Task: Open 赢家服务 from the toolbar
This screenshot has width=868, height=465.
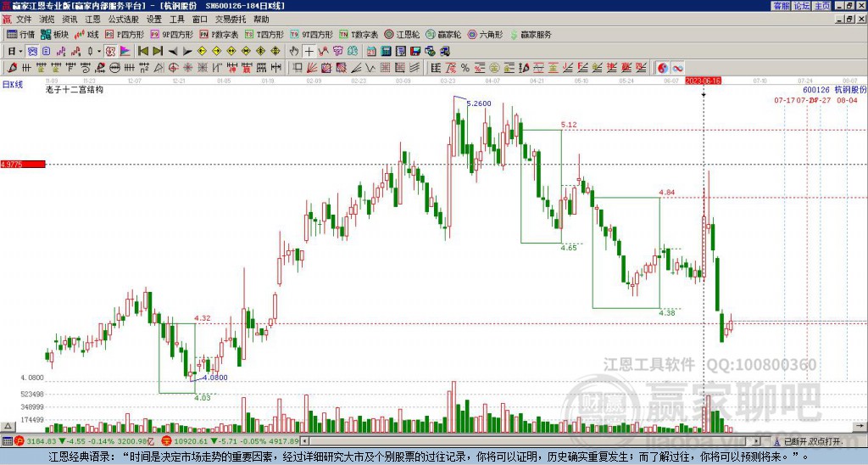Action: [531, 34]
